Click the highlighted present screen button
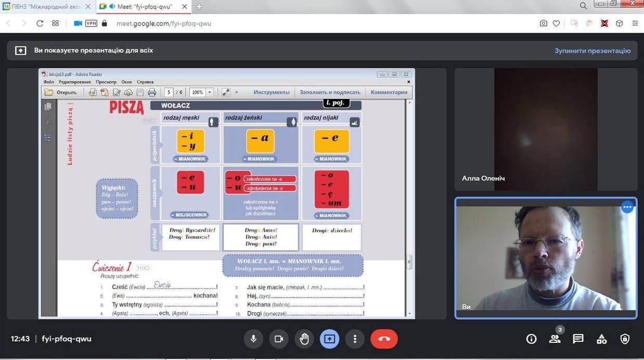644x360 pixels. (329, 339)
